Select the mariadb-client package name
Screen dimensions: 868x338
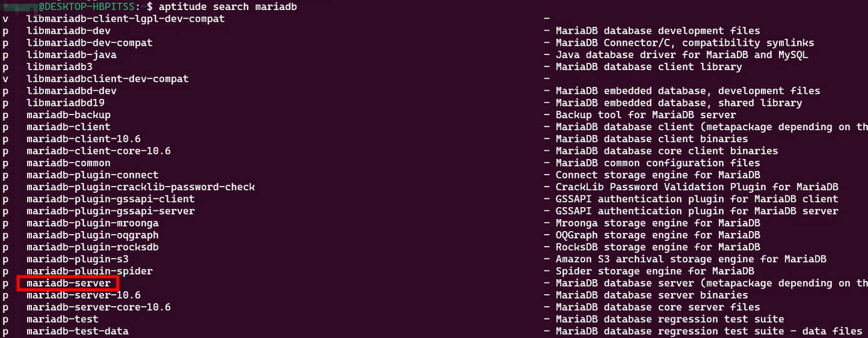point(69,127)
